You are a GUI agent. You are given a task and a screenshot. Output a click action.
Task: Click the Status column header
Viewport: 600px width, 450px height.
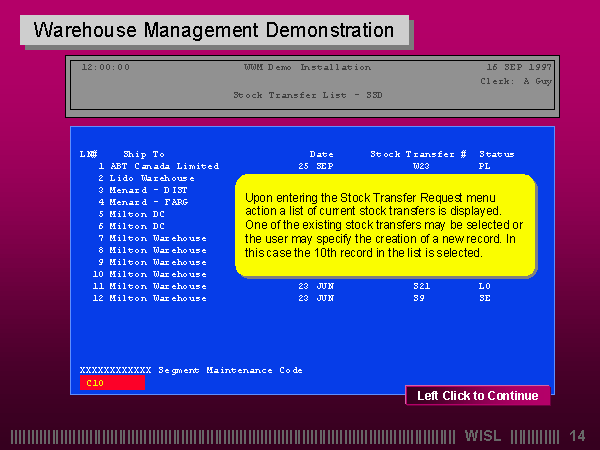tap(496, 154)
